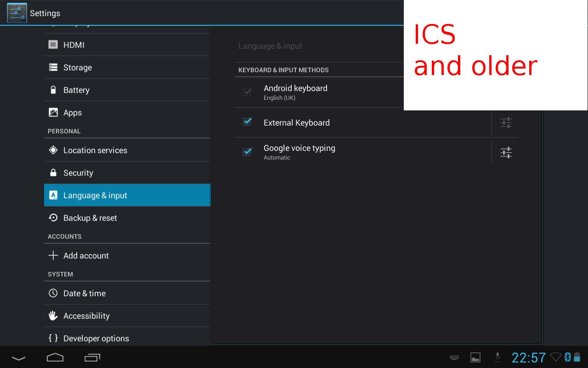Viewport: 588px width, 368px height.
Task: Click the Battery settings icon
Action: click(x=53, y=90)
